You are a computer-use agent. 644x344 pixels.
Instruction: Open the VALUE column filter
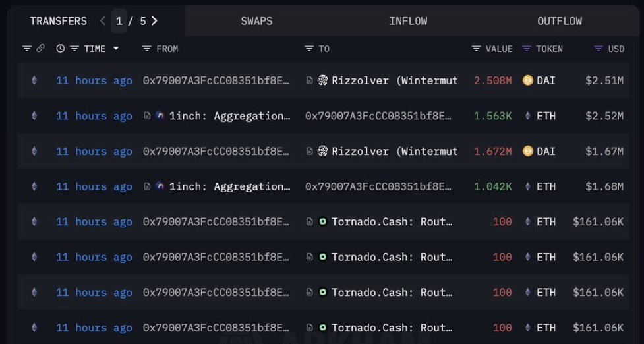[x=476, y=49]
